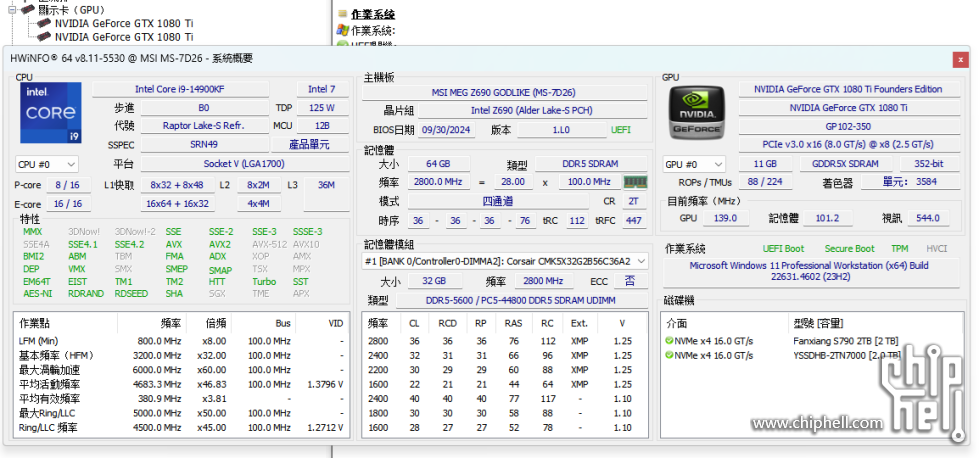Click the DDR5-5600 / PC5-44800 module type field
The width and height of the screenshot is (979, 458).
click(x=521, y=300)
